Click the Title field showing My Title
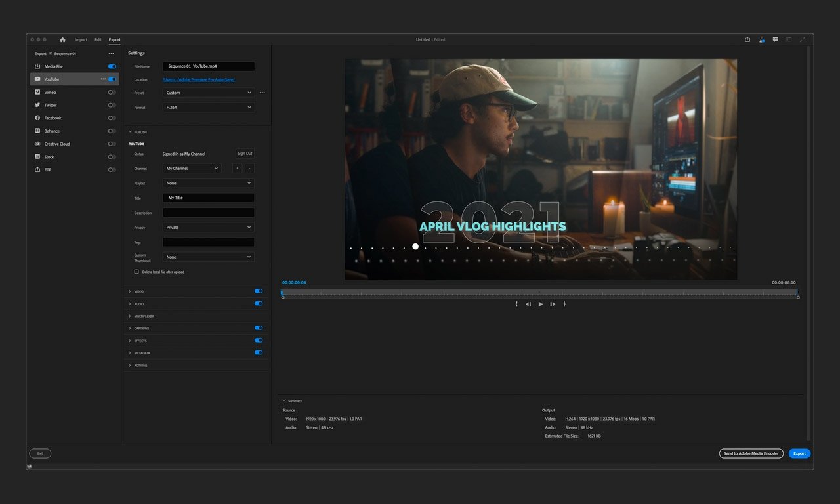 pos(209,198)
